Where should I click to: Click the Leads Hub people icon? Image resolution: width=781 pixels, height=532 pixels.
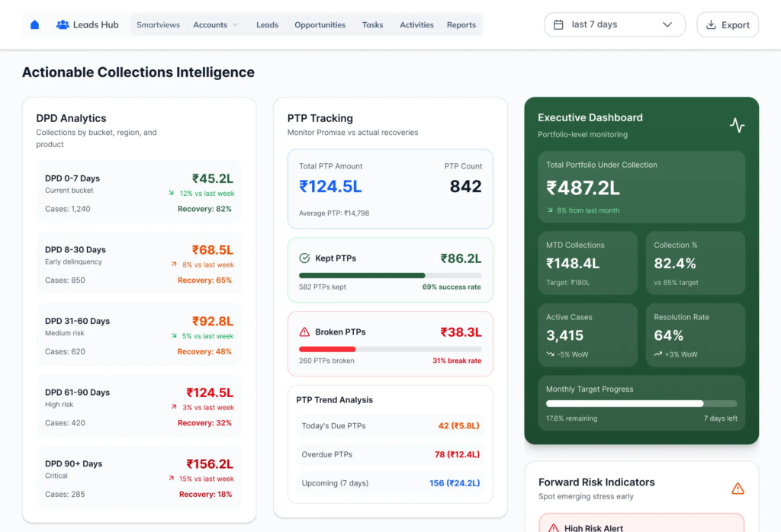click(63, 24)
